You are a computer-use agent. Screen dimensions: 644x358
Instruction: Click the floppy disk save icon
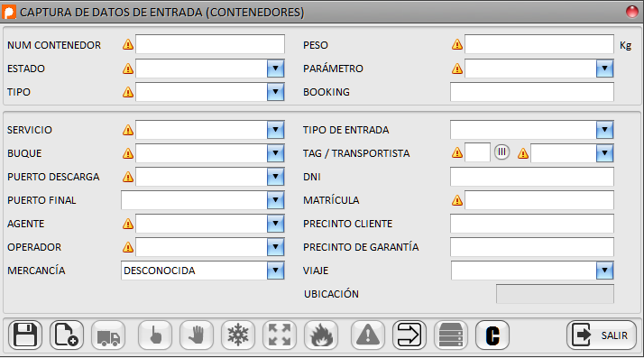[25, 335]
